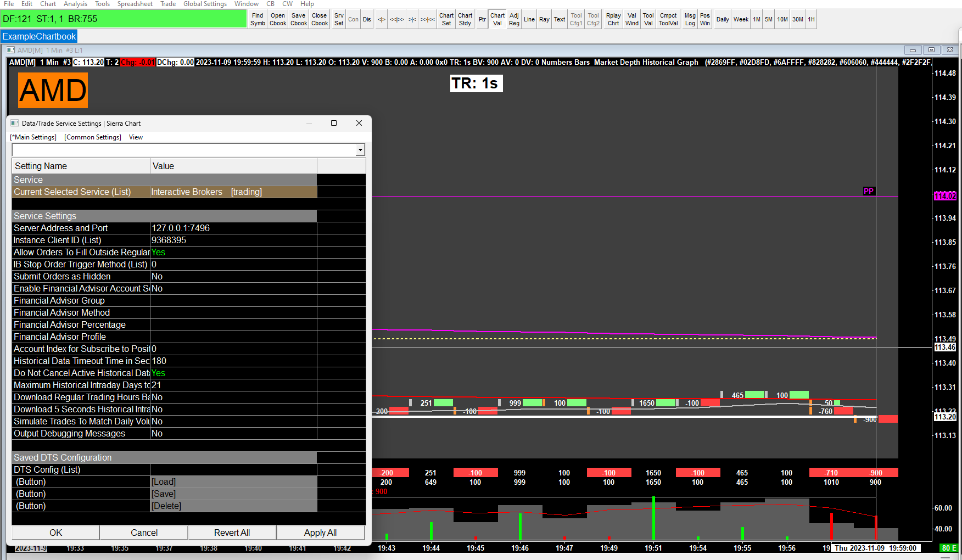Open the Trade menu
The height and width of the screenshot is (560, 962).
168,4
